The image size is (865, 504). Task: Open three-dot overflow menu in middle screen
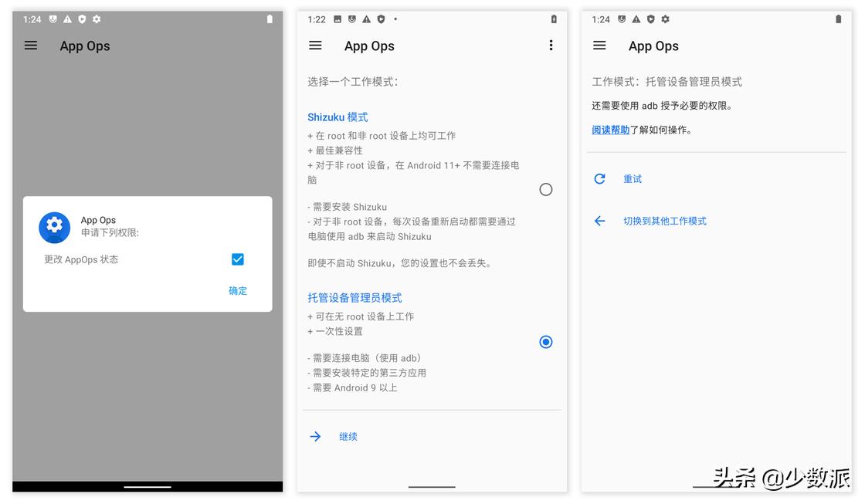(x=551, y=46)
